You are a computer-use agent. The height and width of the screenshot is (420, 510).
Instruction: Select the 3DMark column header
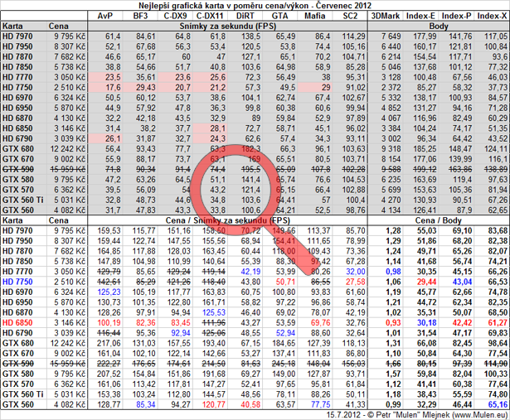pos(386,16)
